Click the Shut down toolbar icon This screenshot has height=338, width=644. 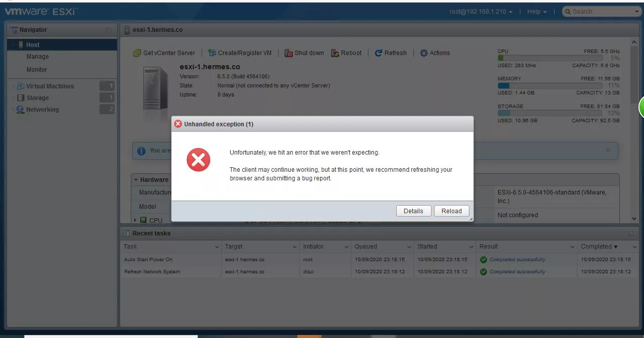tap(289, 53)
